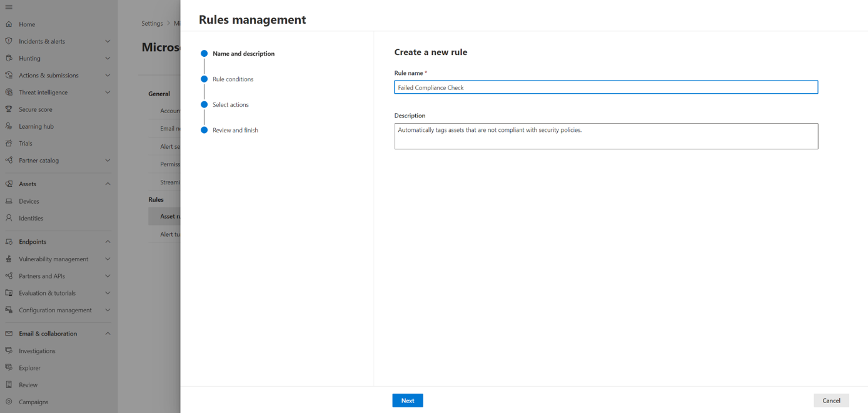Click the Identities person icon
The image size is (868, 413).
pos(9,218)
